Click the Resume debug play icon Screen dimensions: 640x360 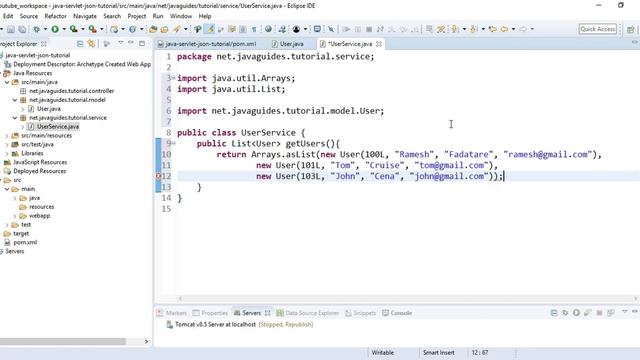pyautogui.click(x=346, y=29)
